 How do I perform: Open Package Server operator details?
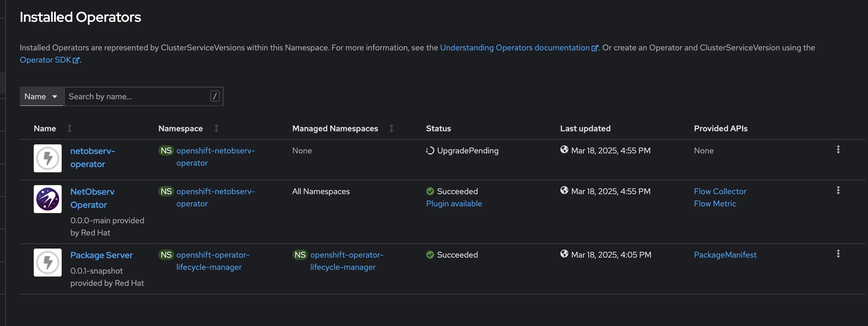point(102,255)
